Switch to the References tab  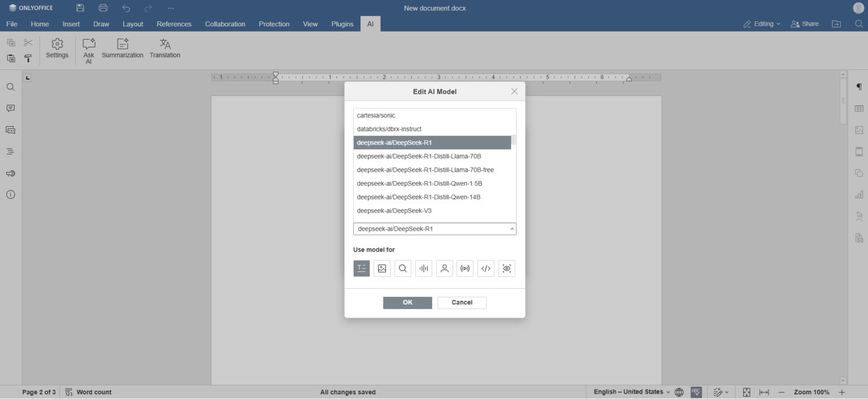point(174,24)
